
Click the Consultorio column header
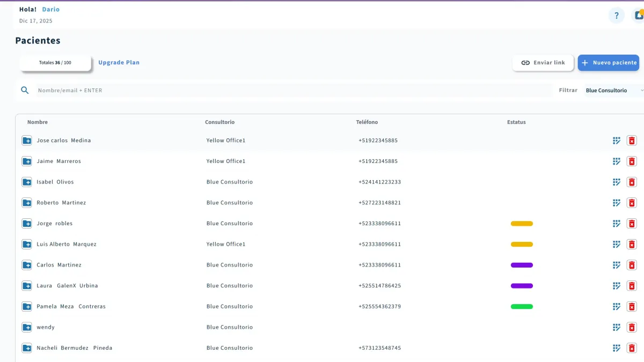[x=220, y=122]
